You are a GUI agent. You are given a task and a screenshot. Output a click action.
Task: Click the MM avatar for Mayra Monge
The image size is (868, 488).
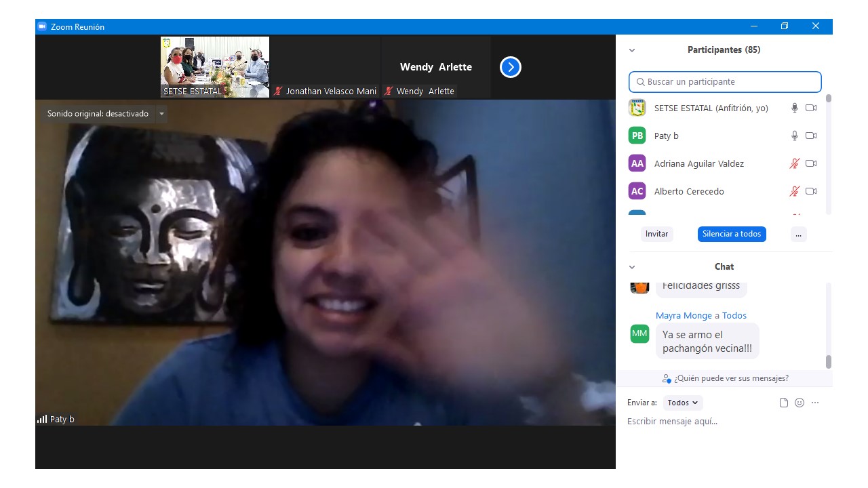639,333
